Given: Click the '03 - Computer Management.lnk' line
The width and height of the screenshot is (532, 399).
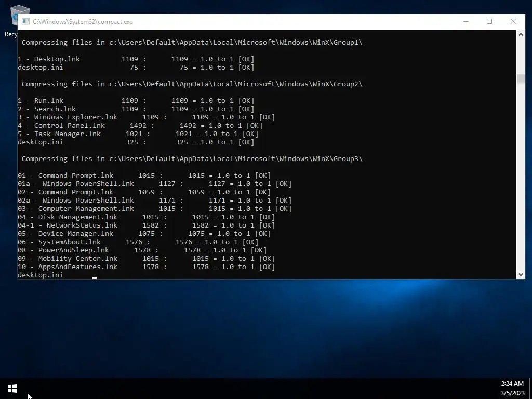Looking at the screenshot, I should (155, 209).
